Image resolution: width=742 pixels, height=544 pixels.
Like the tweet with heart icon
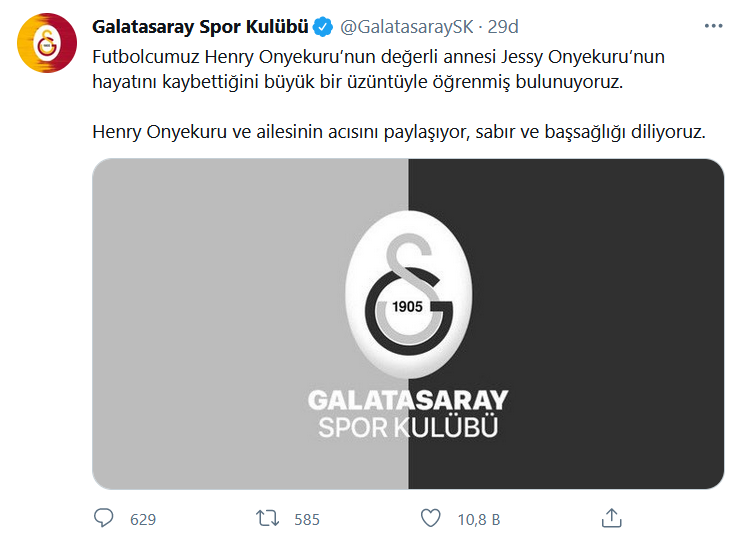[x=431, y=518]
